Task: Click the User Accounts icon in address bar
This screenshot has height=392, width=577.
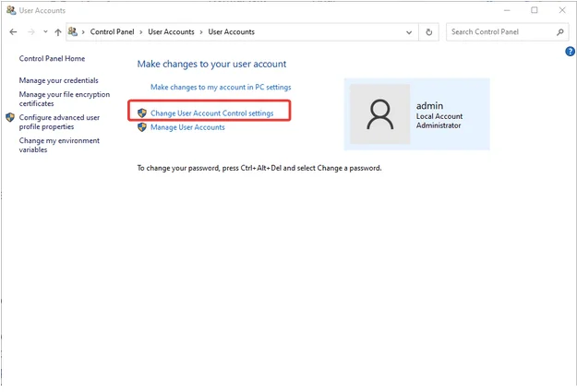Action: pyautogui.click(x=73, y=31)
